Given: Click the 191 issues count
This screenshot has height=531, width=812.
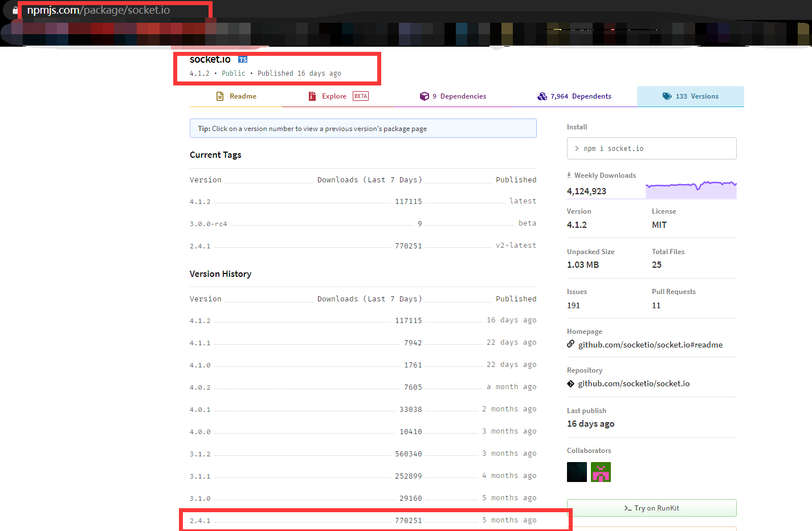Looking at the screenshot, I should (573, 305).
